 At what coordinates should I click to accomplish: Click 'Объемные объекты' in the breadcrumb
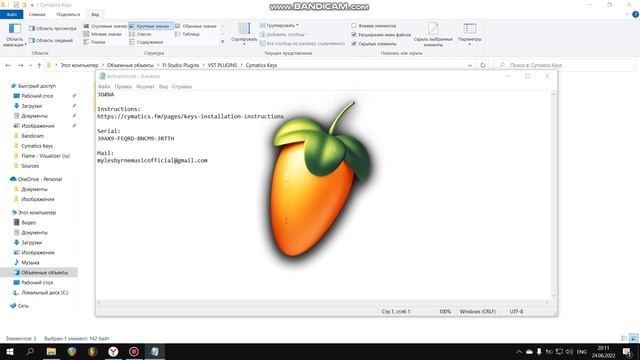pyautogui.click(x=130, y=65)
